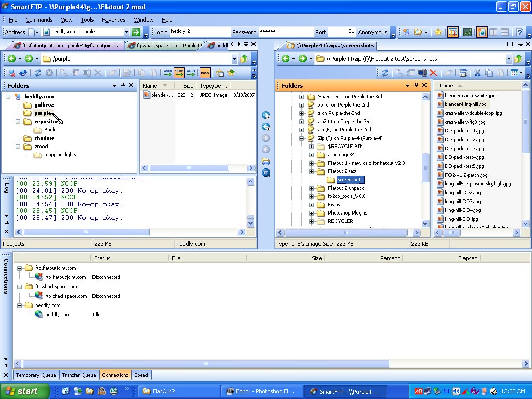
Task: Enable ASCII transfer mode
Action: [168, 73]
